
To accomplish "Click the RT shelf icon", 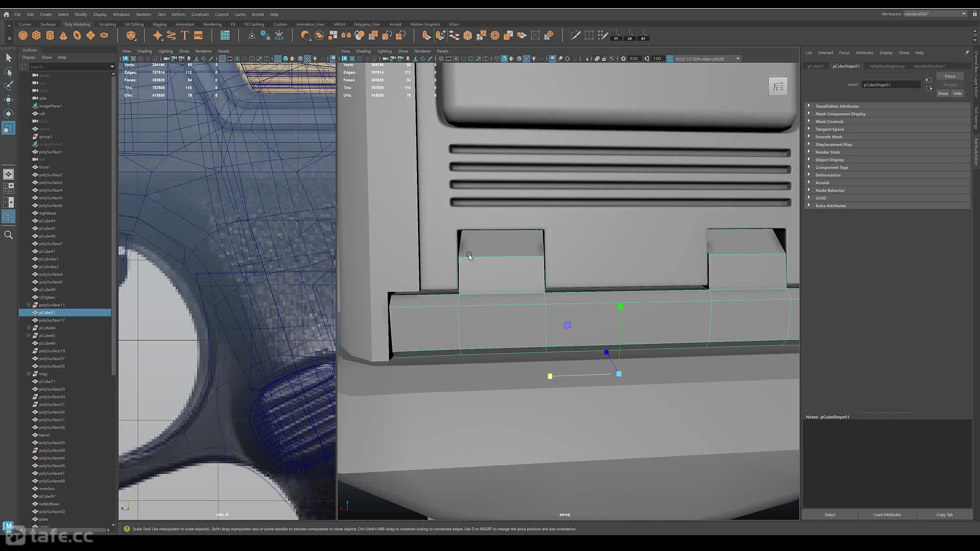I will tap(643, 35).
